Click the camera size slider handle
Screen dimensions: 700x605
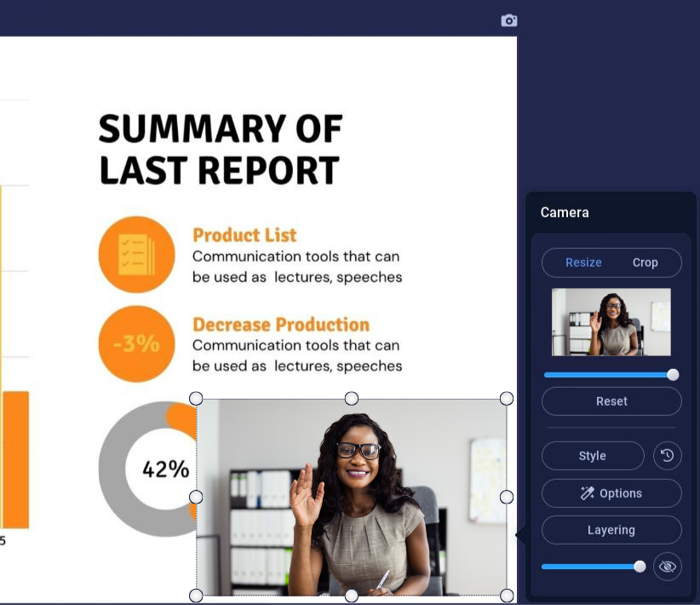[673, 375]
